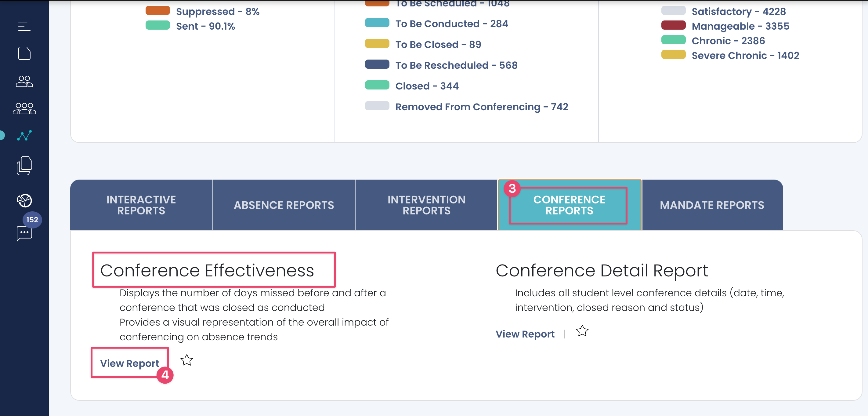The height and width of the screenshot is (416, 868).
Task: Open the three-person groups icon in sidebar
Action: point(24,108)
